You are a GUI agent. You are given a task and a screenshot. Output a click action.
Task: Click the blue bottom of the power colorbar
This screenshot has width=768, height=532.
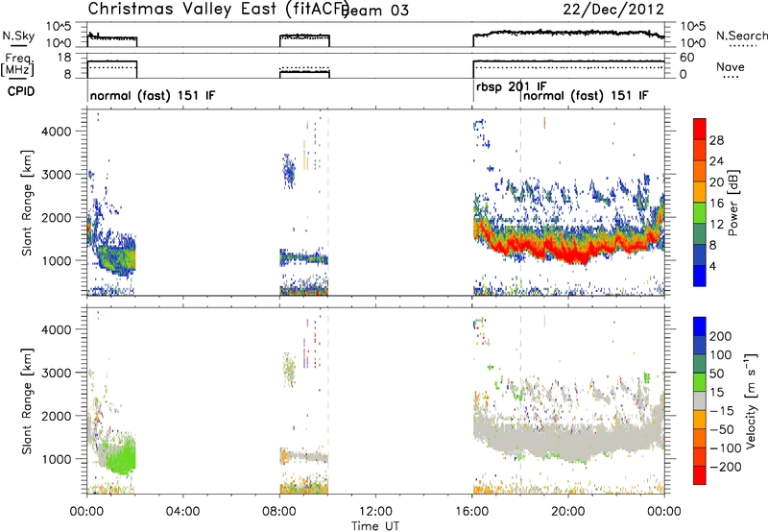point(700,276)
